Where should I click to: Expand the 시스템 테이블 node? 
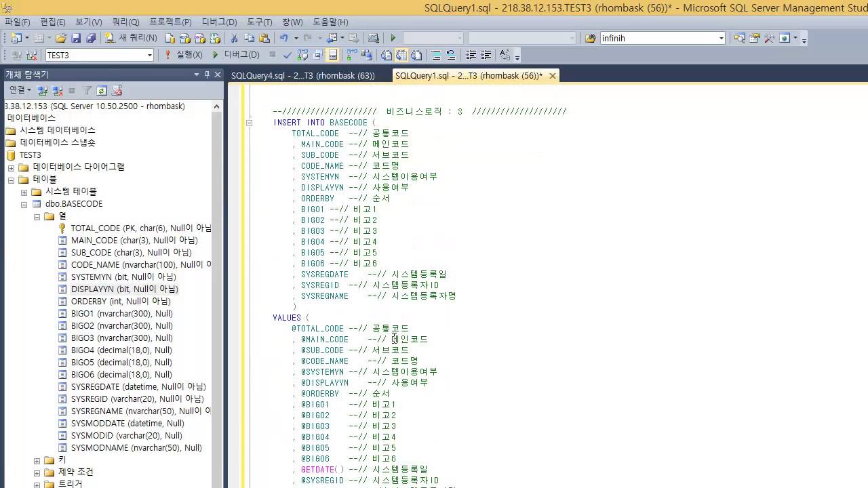[24, 192]
